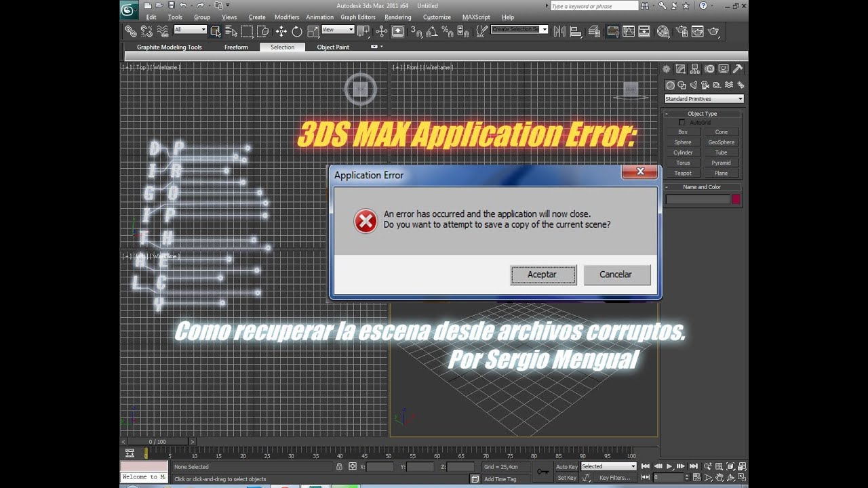Viewport: 868px width, 488px height.
Task: Click the time slider showing 0 / 100
Action: (157, 442)
